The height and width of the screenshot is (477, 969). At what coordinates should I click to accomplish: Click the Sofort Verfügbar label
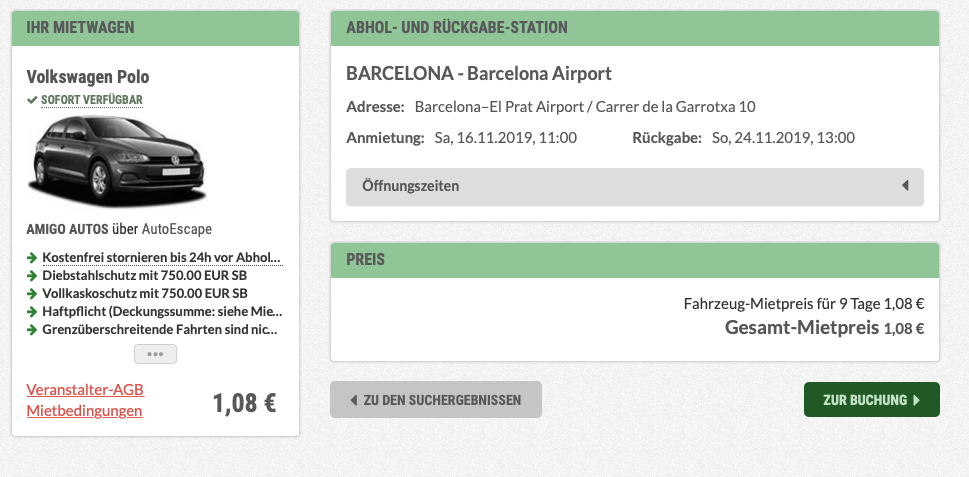[x=92, y=100]
